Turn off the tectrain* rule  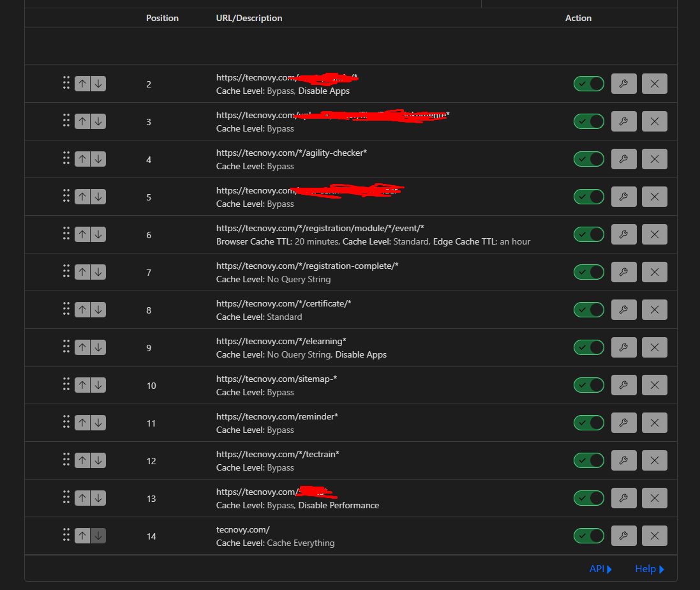[x=589, y=460]
